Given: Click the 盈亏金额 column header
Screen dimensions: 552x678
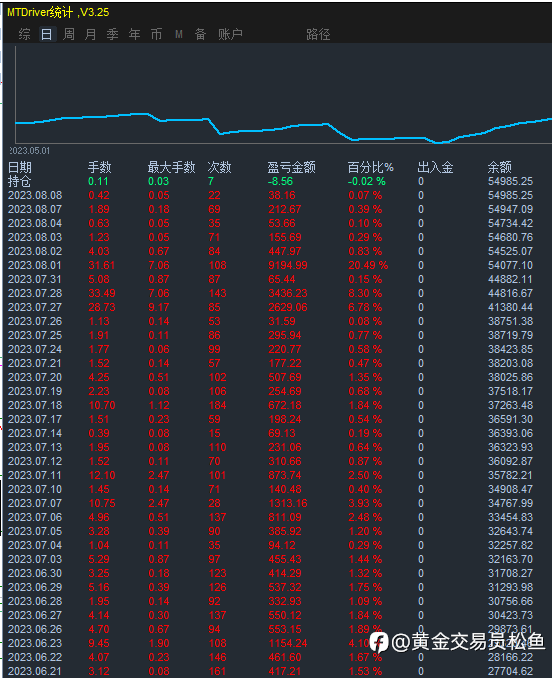Looking at the screenshot, I should (x=291, y=167).
